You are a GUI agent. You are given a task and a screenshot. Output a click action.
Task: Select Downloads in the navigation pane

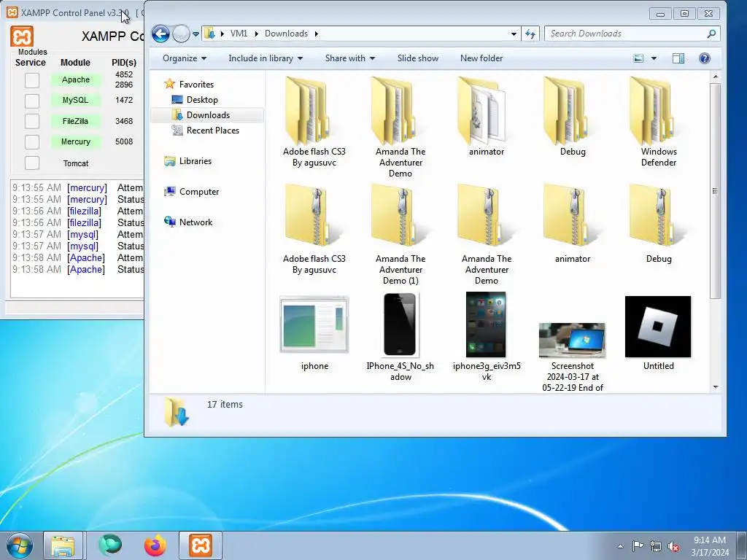tap(208, 114)
